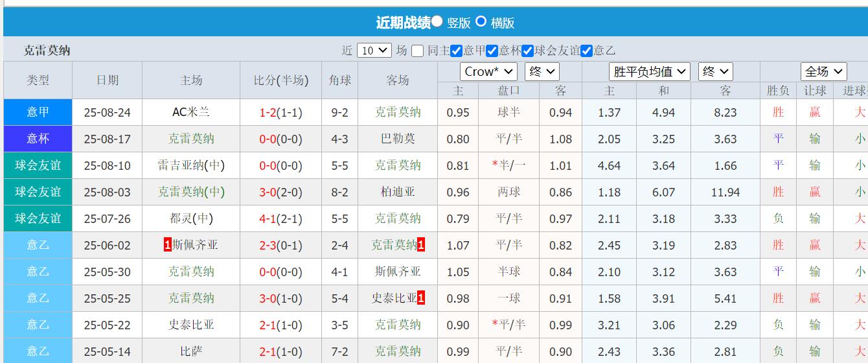
Task: Click the 意杯 type cell for 25-08-17
Action: pyautogui.click(x=38, y=139)
